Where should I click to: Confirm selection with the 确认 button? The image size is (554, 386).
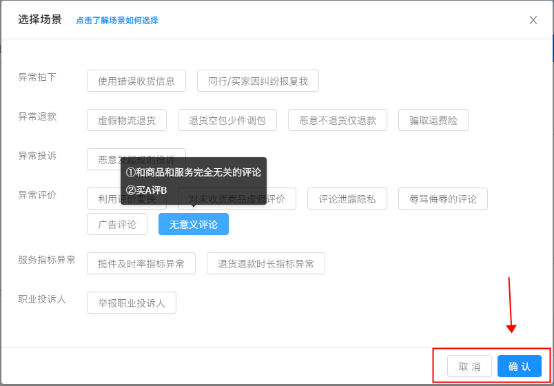pos(519,366)
